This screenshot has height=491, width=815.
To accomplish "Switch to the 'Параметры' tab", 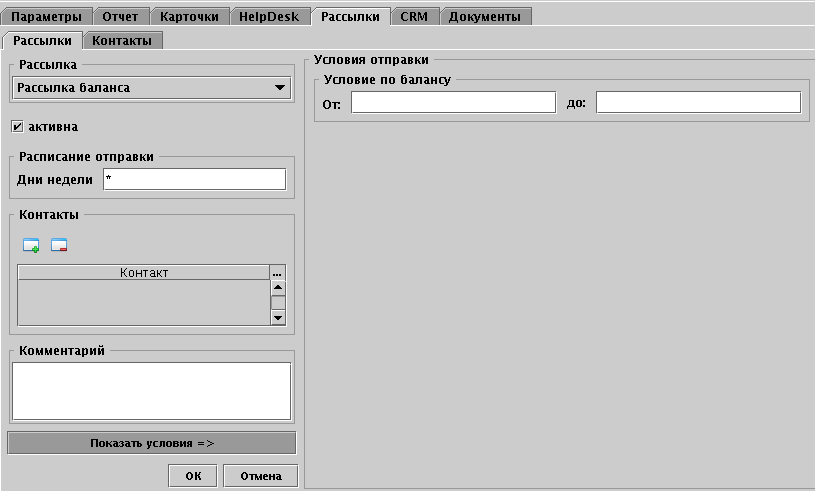I will [49, 16].
